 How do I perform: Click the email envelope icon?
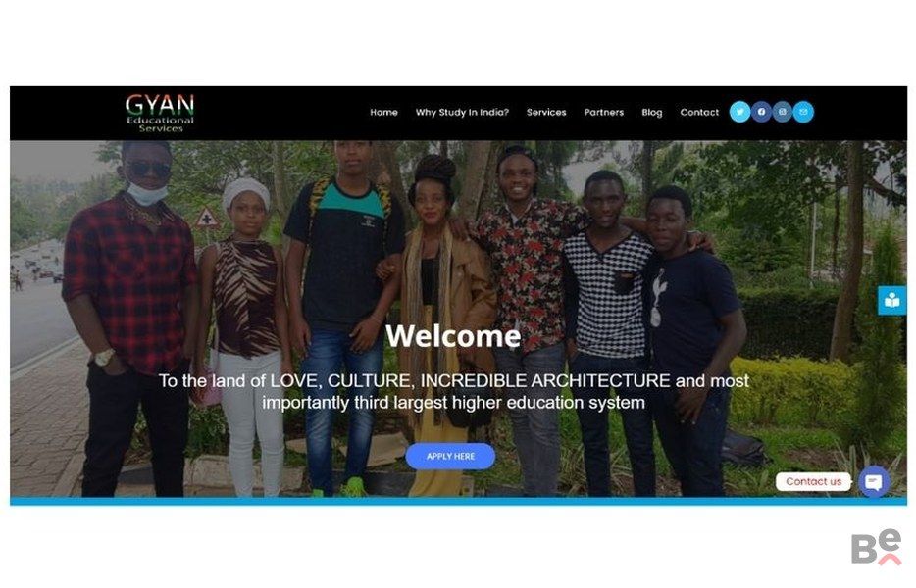coord(803,112)
